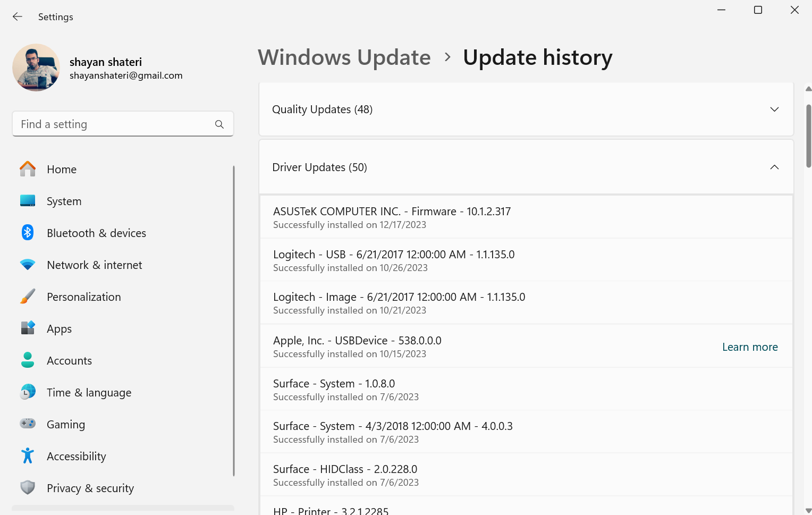Click the Accessibility figure icon
Screen dimensions: 812x515
pos(28,456)
